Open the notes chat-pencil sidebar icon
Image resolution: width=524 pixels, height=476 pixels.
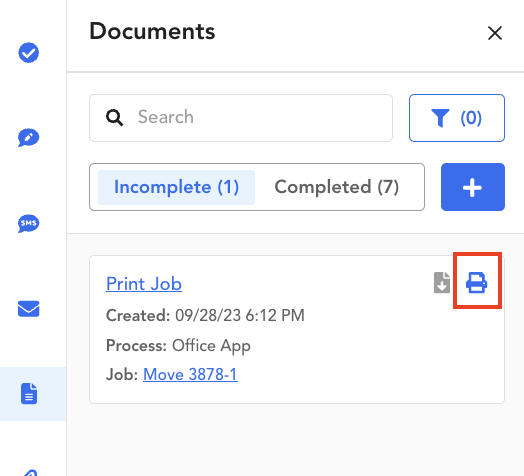click(28, 137)
